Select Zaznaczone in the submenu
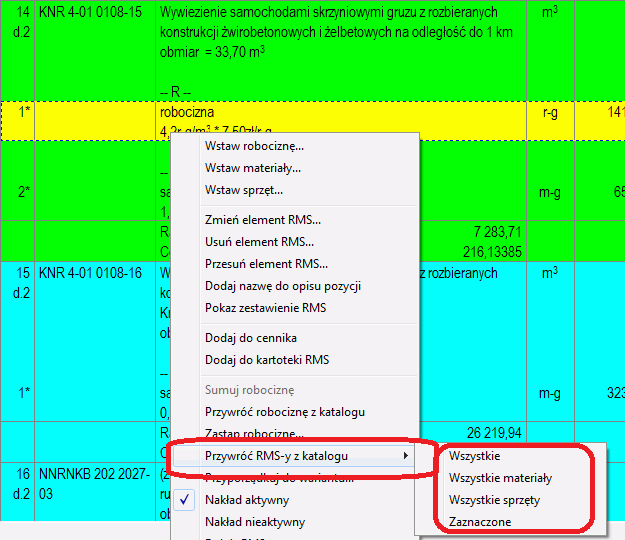625x540 pixels. tap(480, 522)
